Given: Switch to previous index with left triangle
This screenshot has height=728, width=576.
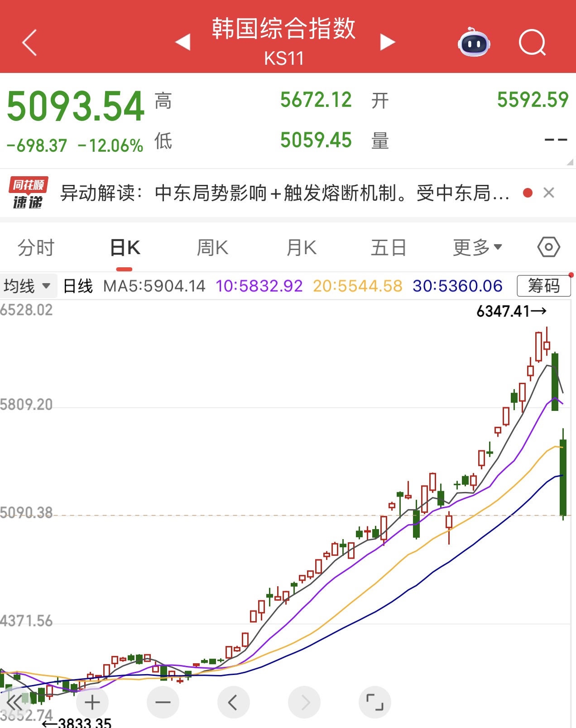Looking at the screenshot, I should [183, 42].
